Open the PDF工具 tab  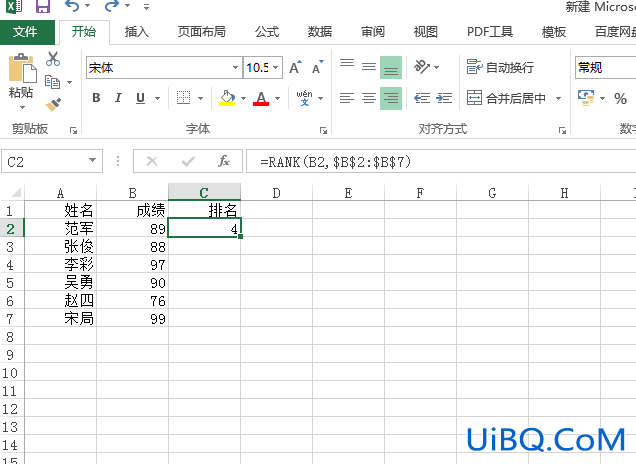pos(490,32)
